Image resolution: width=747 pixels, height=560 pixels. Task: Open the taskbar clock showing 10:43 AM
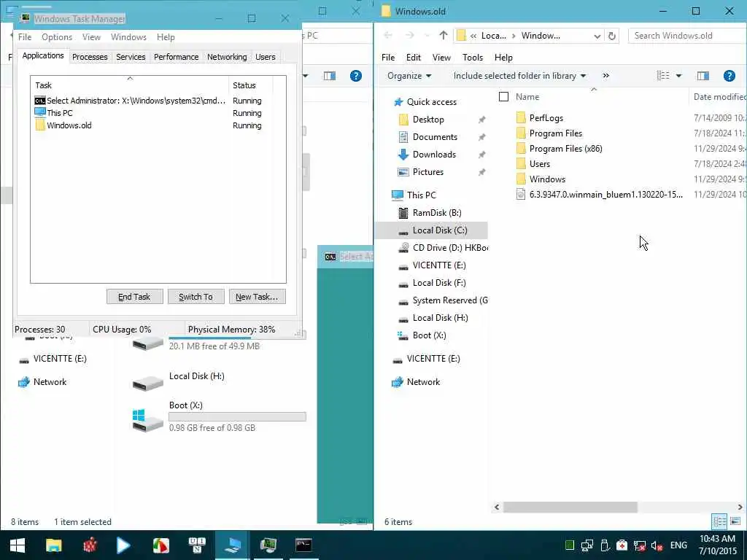[718, 545]
